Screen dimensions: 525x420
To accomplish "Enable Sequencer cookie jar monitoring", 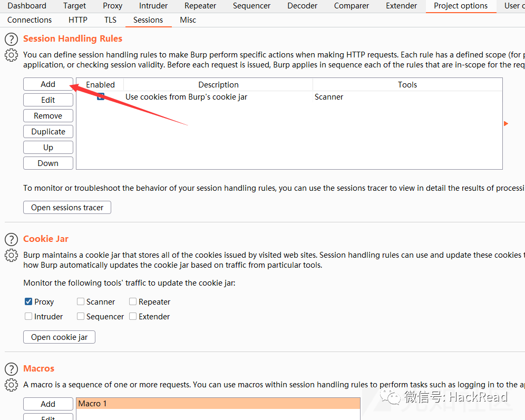I will pos(81,316).
